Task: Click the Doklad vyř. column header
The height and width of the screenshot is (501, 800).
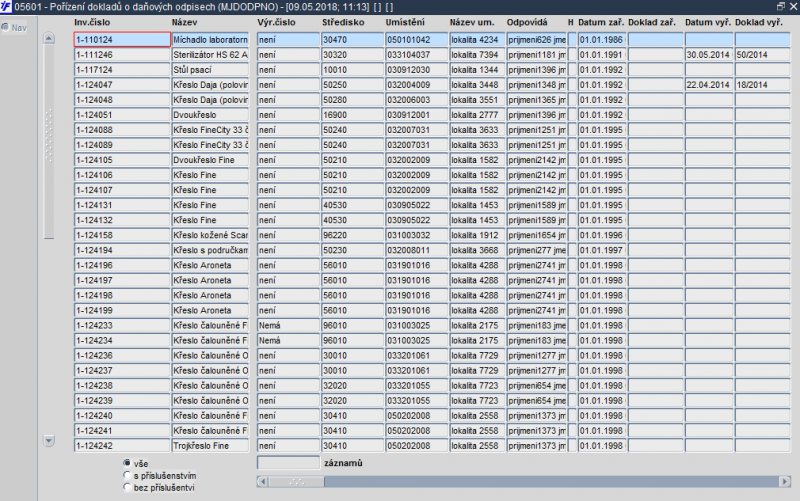Action: point(759,22)
